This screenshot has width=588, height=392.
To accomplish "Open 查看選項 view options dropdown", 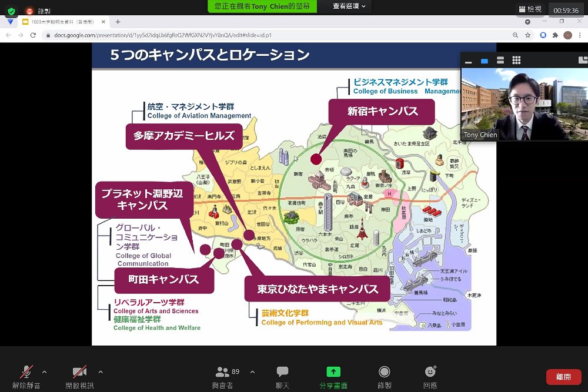I will 349,6.
